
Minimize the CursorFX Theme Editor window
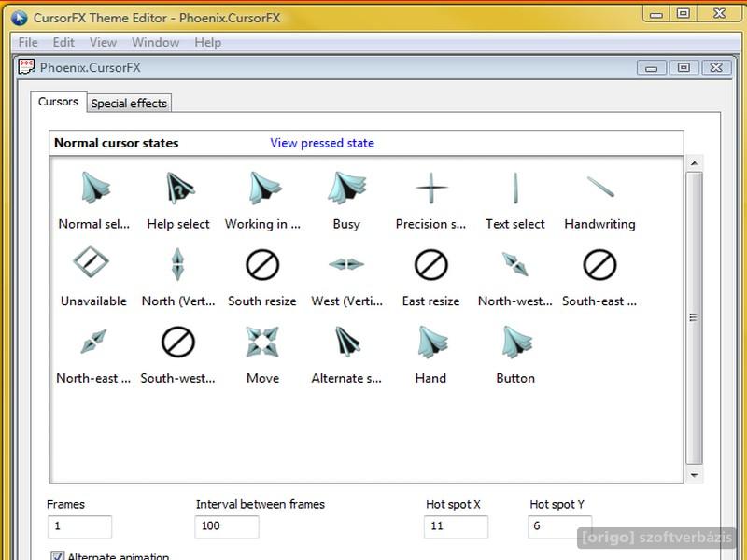(x=656, y=14)
